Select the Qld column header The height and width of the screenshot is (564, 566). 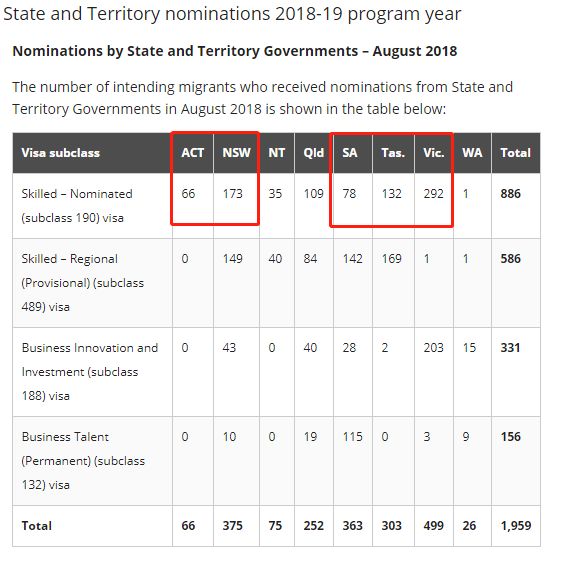314,153
